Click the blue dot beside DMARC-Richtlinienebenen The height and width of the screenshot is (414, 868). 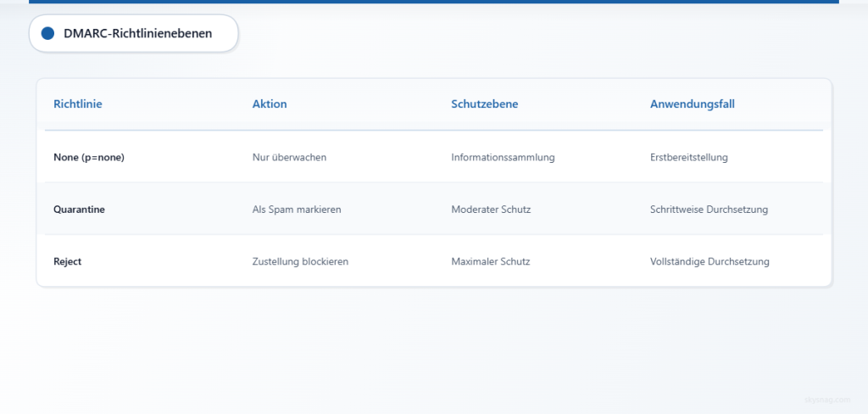(47, 33)
